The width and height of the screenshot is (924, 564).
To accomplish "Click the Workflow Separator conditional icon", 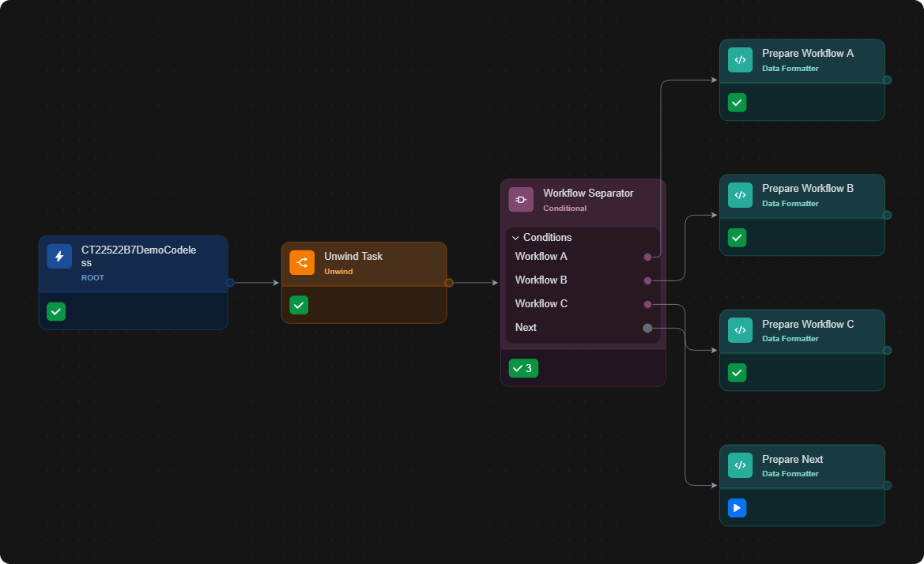I will pos(521,200).
